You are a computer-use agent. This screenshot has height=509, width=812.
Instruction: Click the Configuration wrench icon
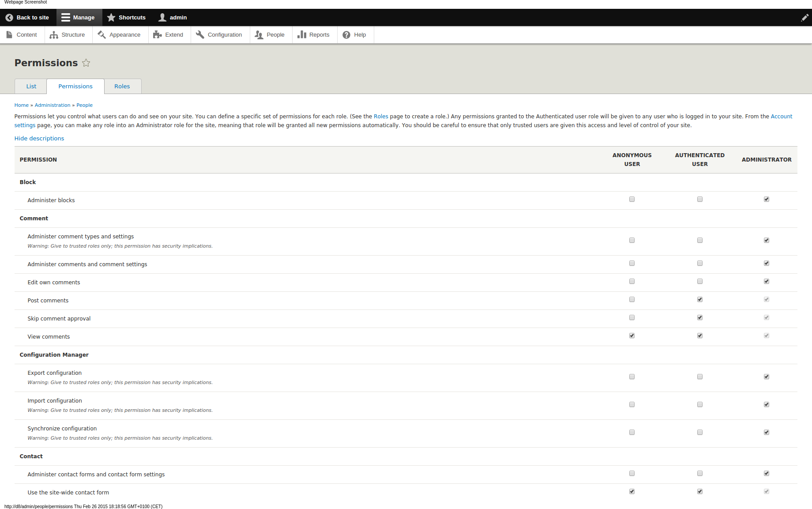point(200,34)
